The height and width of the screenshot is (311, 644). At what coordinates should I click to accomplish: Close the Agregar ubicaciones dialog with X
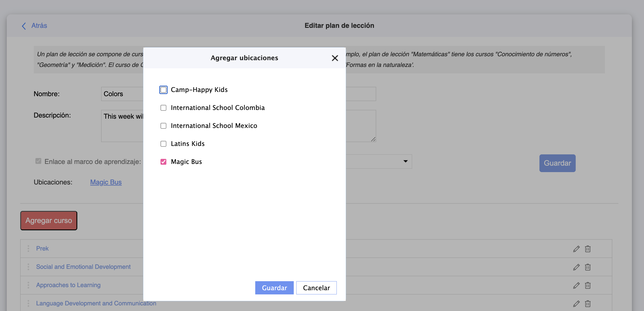(x=335, y=58)
